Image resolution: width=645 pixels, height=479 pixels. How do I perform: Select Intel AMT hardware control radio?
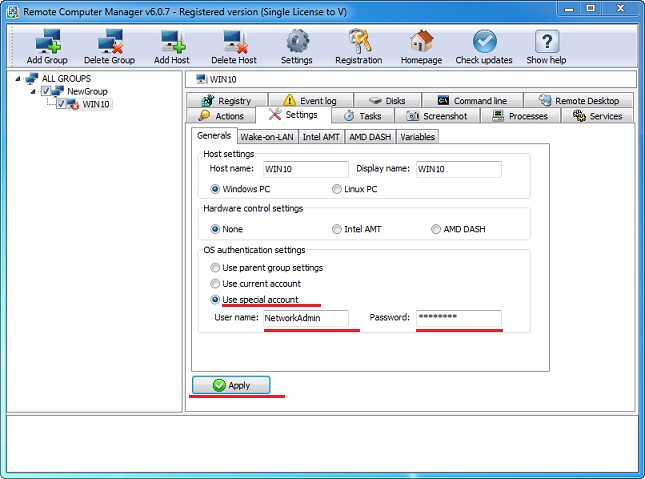click(x=336, y=229)
